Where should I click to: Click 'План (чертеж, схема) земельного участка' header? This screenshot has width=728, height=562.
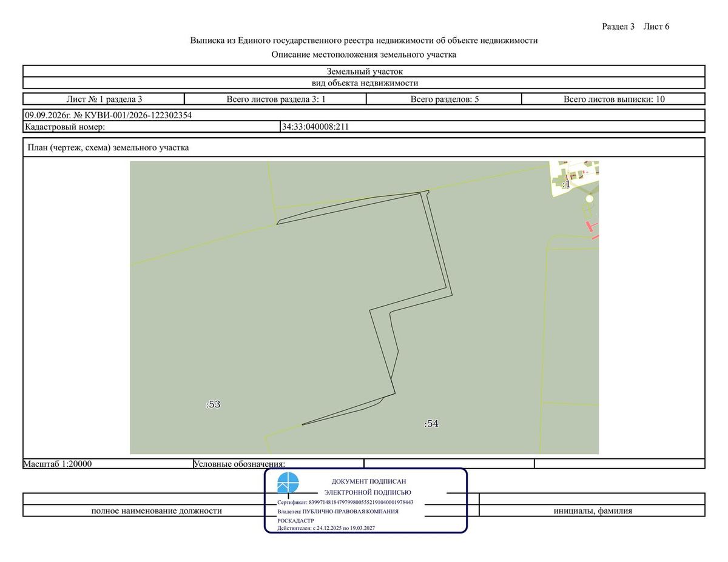tap(109, 147)
